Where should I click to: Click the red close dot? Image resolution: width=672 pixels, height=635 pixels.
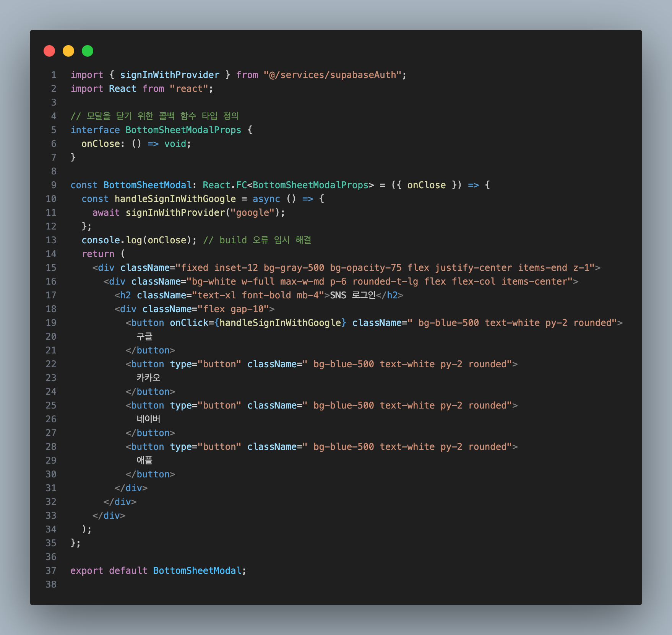pyautogui.click(x=49, y=51)
